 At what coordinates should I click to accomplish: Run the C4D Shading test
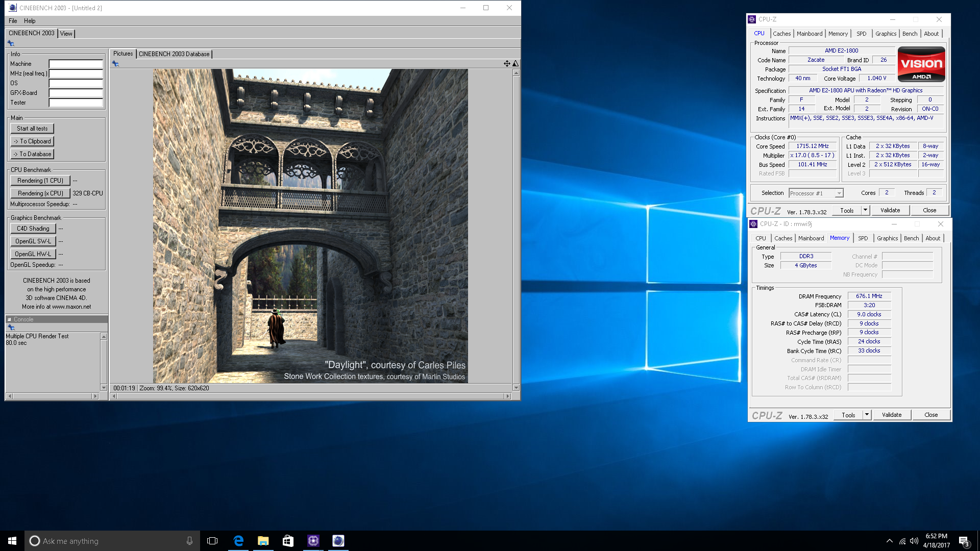(33, 229)
